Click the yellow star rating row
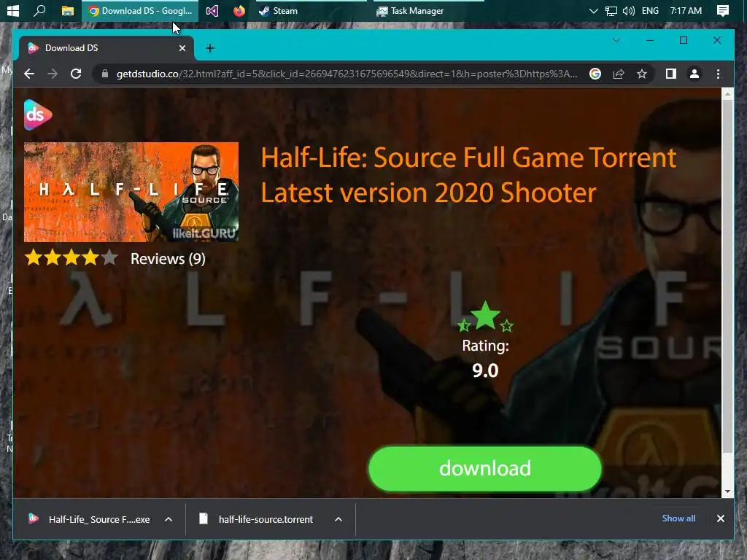The height and width of the screenshot is (560, 747). 71,257
